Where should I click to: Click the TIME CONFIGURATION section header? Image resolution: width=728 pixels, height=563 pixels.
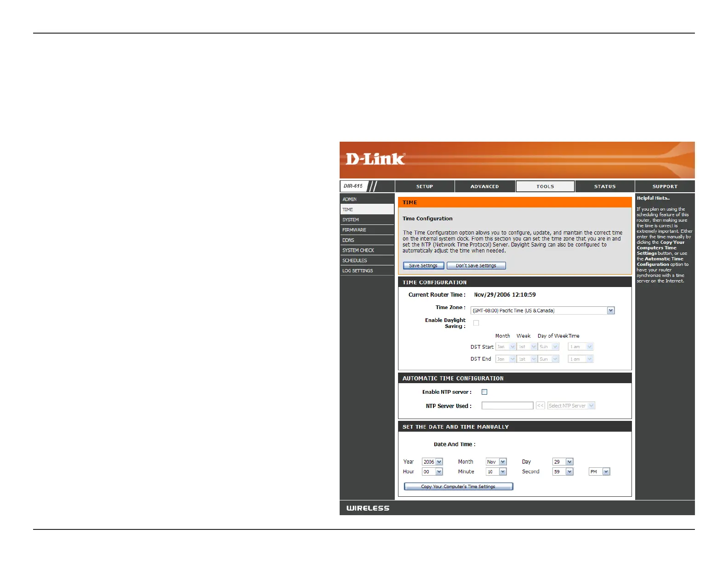point(515,282)
